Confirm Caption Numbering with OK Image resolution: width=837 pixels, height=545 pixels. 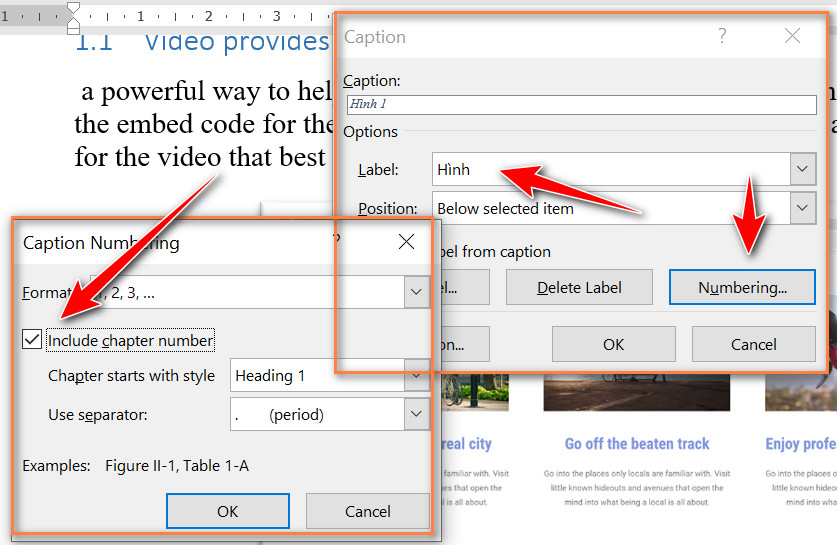(x=228, y=511)
